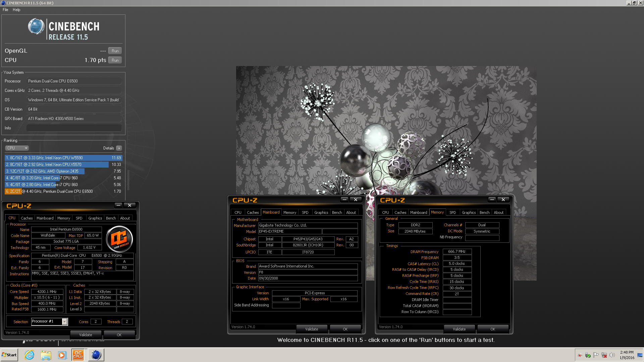The image size is (644, 362).
Task: Run the CPU benchmark
Action: [x=115, y=60]
